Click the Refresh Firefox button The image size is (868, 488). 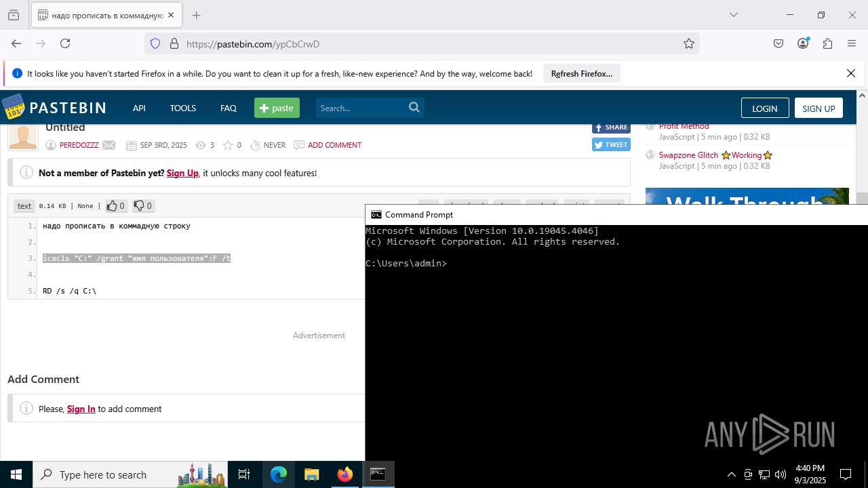582,73
